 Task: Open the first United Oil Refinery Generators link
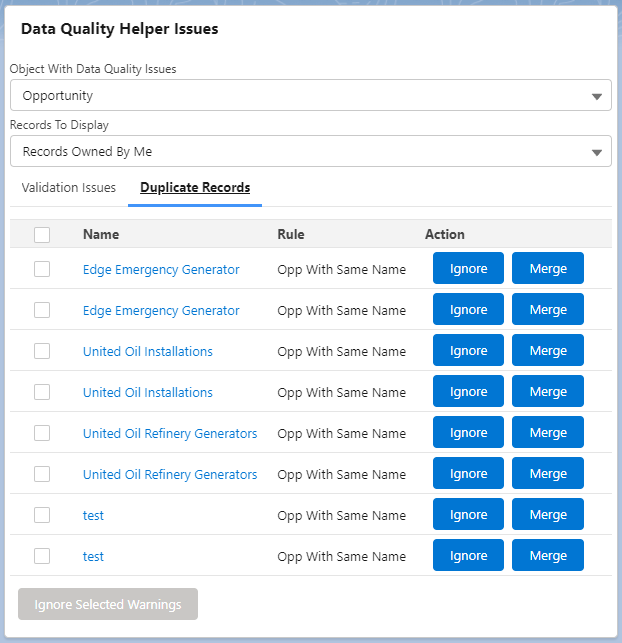pos(170,433)
